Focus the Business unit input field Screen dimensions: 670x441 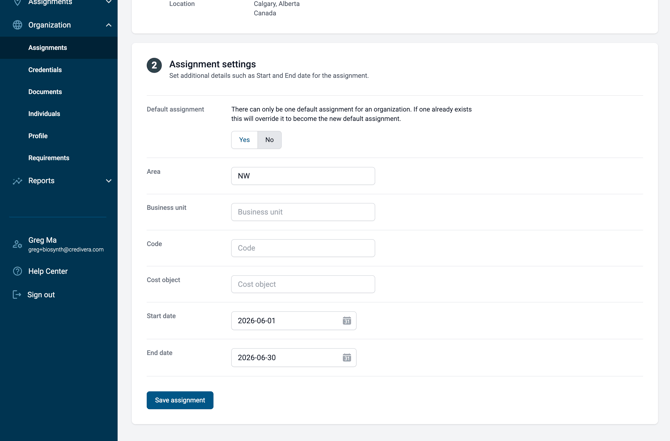tap(303, 212)
